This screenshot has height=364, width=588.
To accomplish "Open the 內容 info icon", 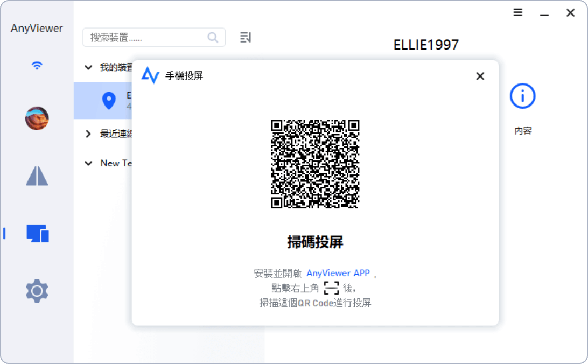I will (522, 97).
